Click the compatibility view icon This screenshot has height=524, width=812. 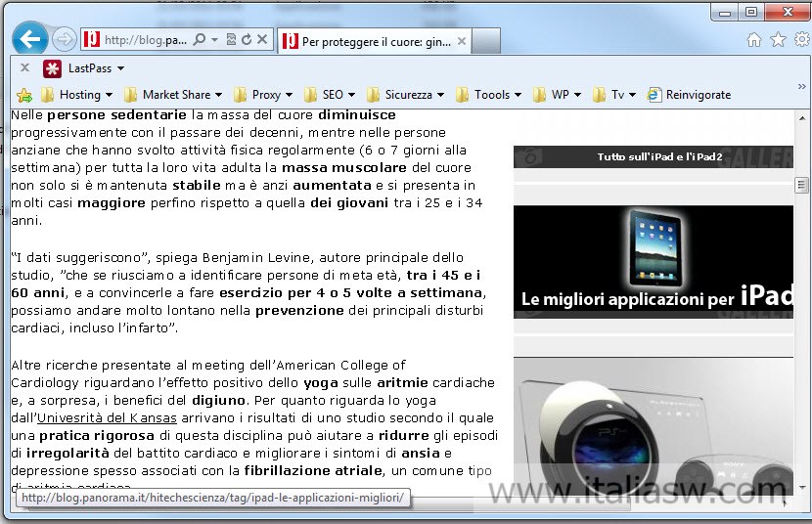[231, 39]
